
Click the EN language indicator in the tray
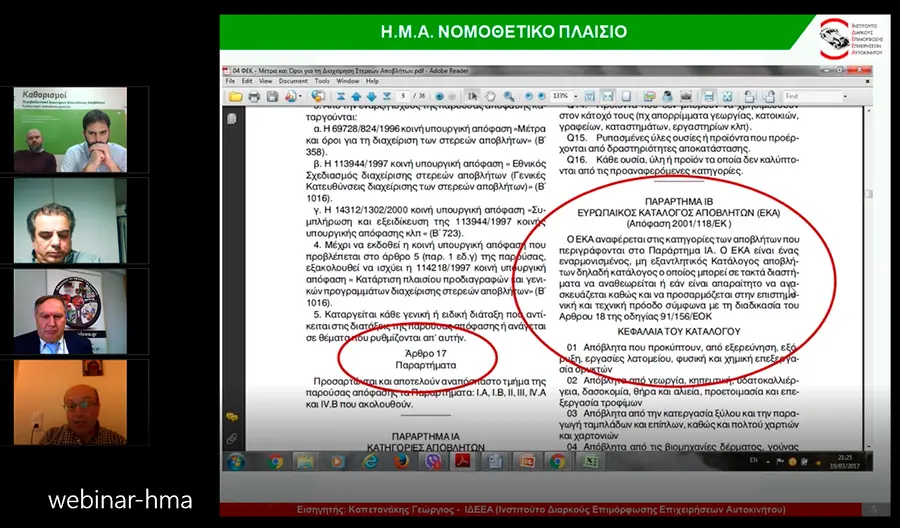(754, 460)
